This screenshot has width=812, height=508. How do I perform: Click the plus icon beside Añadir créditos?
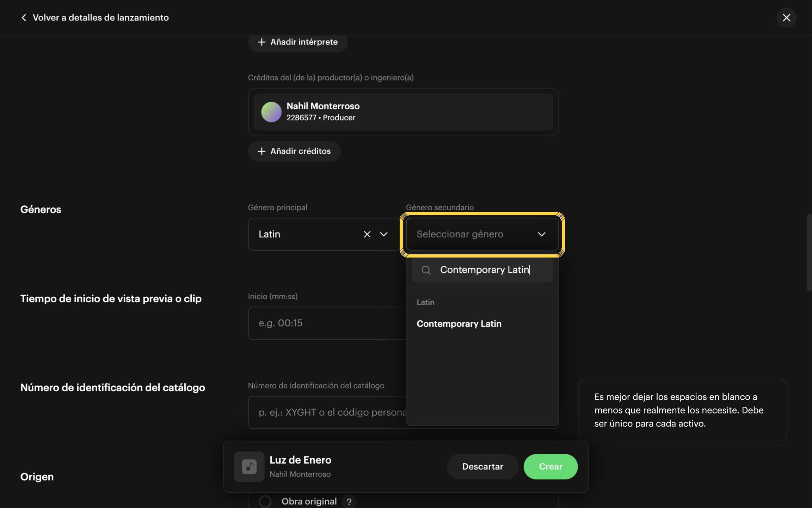click(x=262, y=151)
